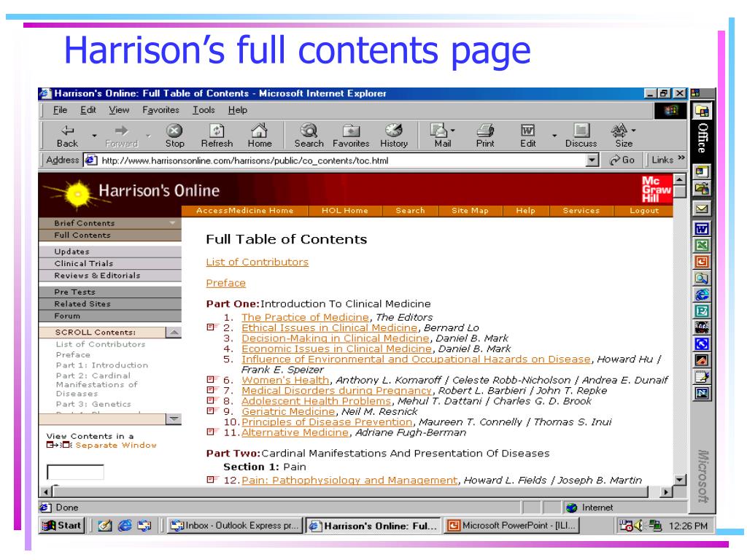Open the Back button history dropdown arrow
Image resolution: width=747 pixels, height=560 pixels.
[94, 136]
